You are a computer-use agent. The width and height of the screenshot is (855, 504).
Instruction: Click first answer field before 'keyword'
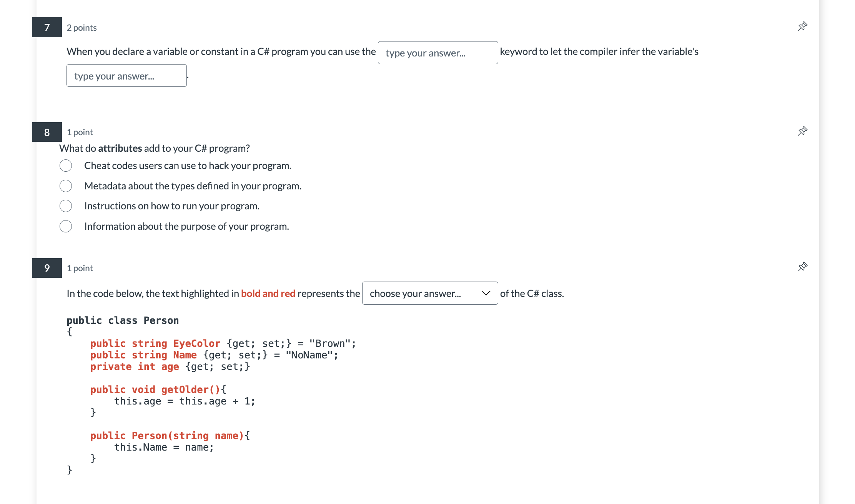coord(437,53)
